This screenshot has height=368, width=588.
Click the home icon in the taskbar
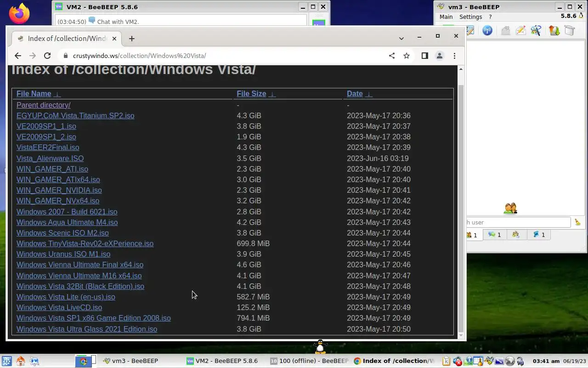coord(20,361)
